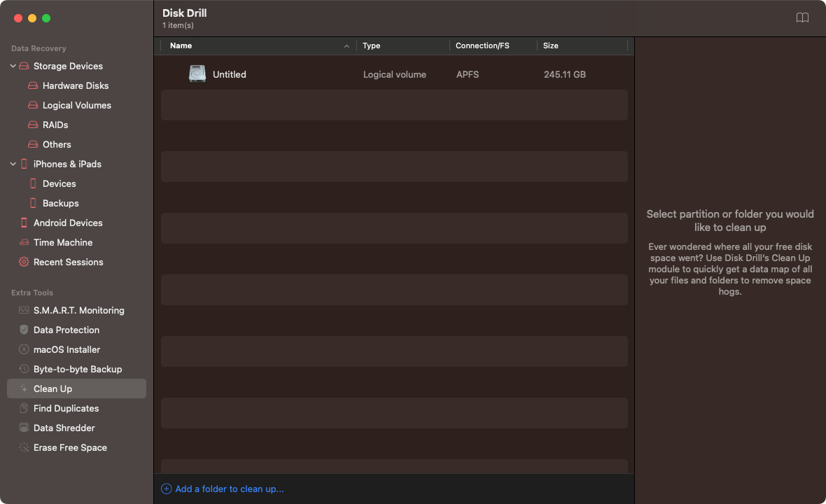The width and height of the screenshot is (826, 504).
Task: Open the macOS Installer tool
Action: 66,349
